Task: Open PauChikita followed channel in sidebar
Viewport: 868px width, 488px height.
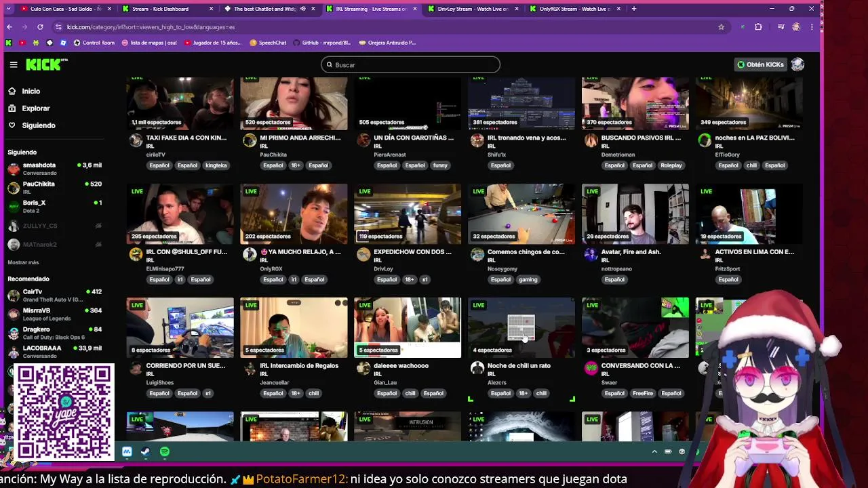Action: pos(54,188)
